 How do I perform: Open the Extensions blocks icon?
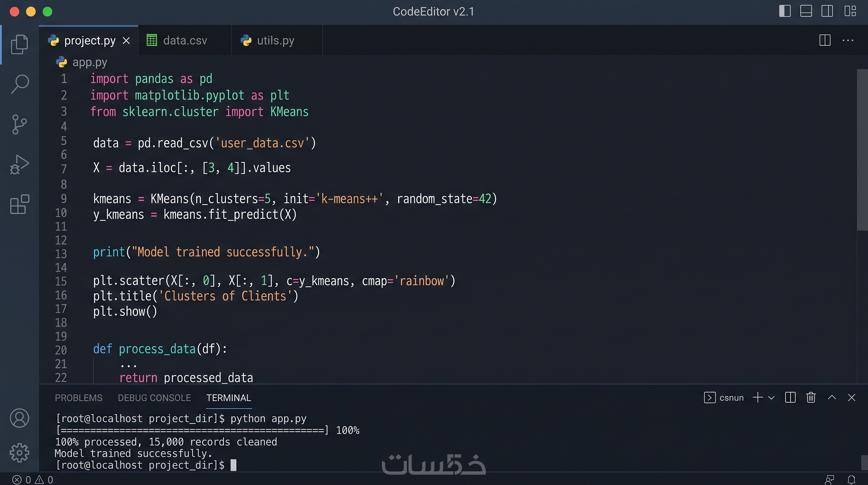tap(20, 204)
